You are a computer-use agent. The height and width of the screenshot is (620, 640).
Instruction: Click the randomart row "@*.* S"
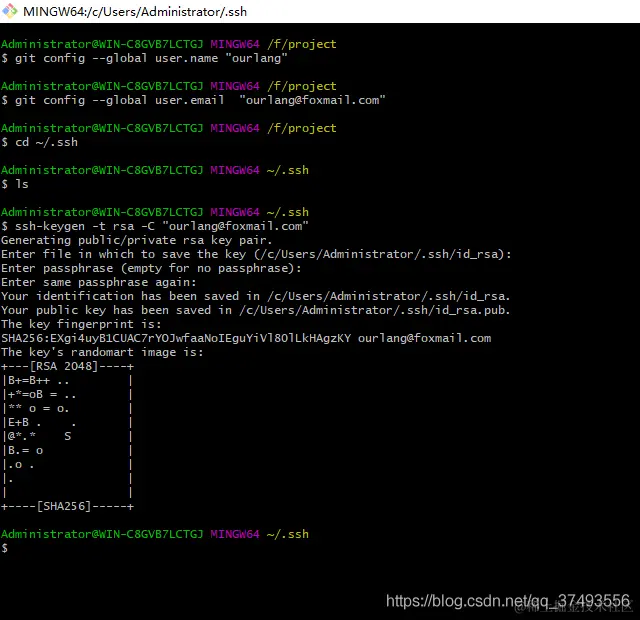tap(67, 436)
